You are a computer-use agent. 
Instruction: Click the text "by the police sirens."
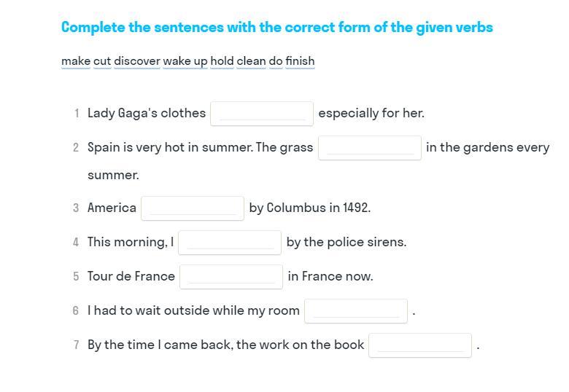(347, 242)
